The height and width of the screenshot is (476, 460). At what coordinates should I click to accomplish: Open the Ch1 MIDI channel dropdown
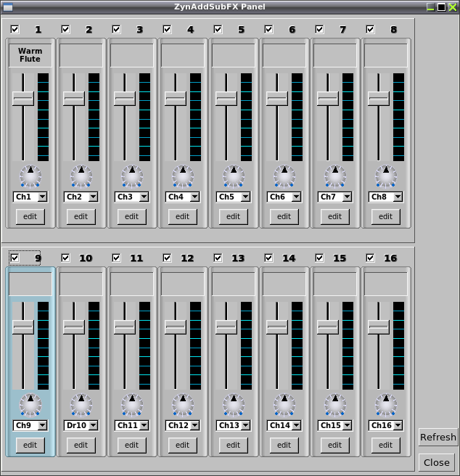30,197
